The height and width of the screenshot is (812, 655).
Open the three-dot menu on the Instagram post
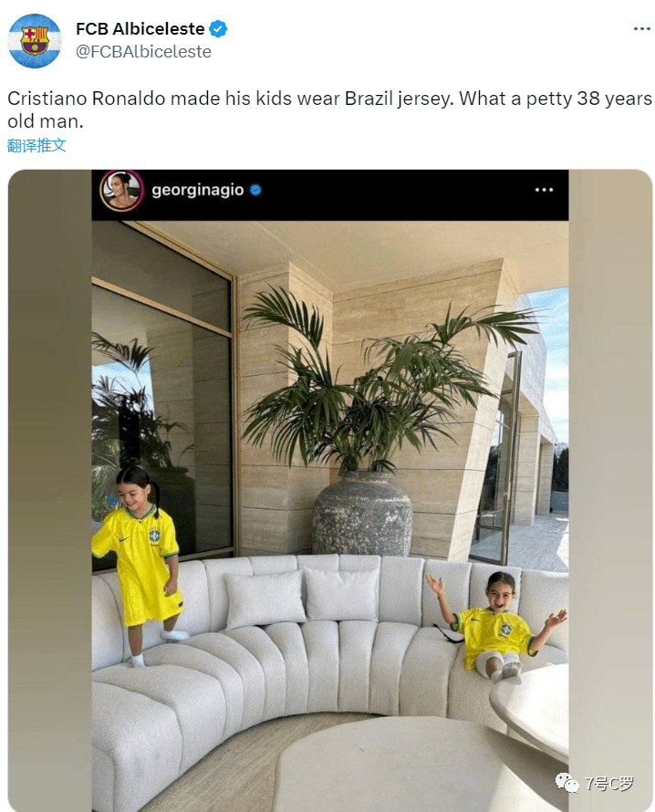[x=544, y=190]
